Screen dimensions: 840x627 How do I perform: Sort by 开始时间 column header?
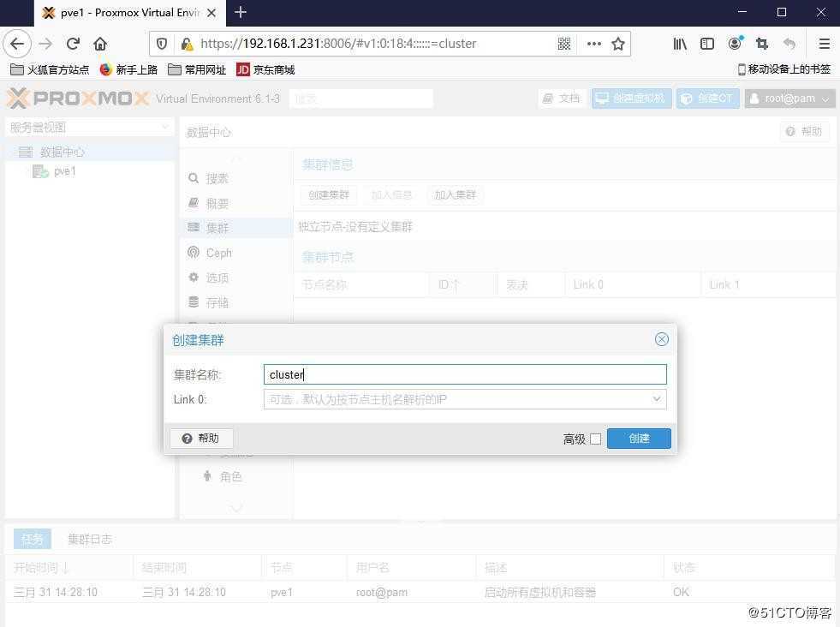69,568
